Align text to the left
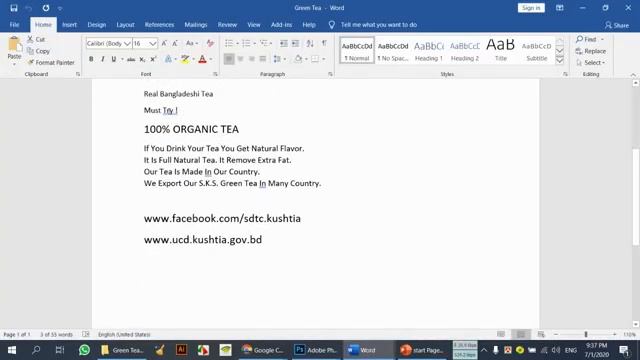This screenshot has height=360, width=640. (229, 60)
